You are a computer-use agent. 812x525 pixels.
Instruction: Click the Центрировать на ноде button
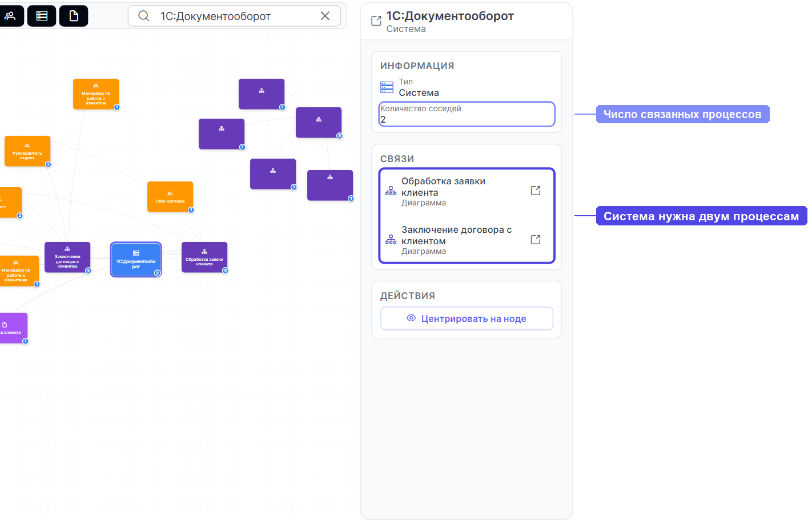click(467, 318)
